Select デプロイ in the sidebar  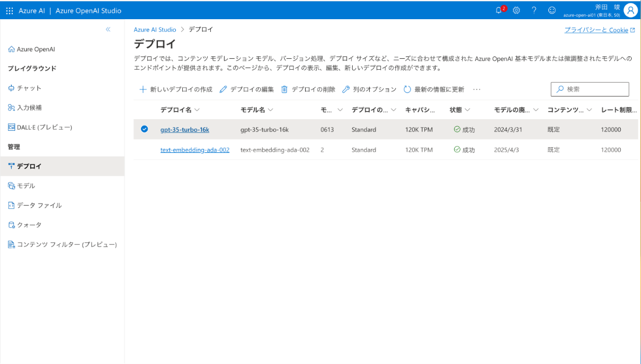click(x=62, y=166)
